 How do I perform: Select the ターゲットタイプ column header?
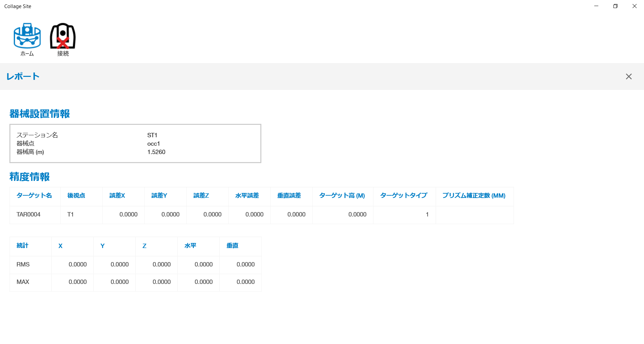[403, 196]
